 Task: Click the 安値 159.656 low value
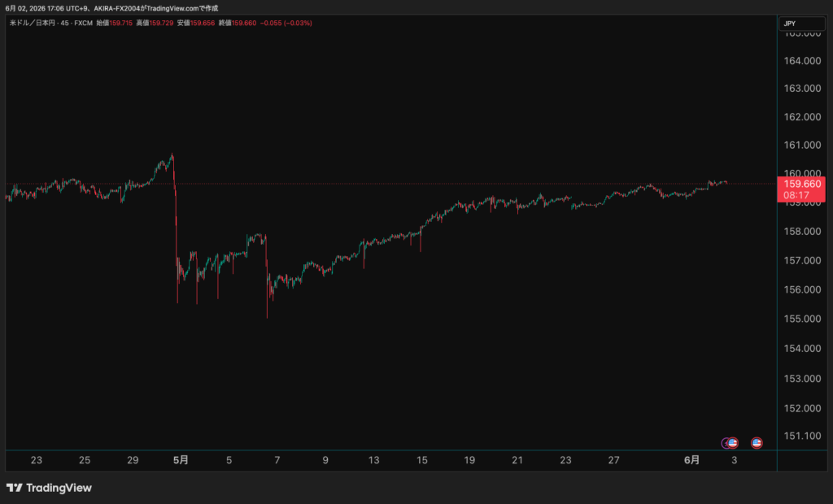tap(196, 23)
